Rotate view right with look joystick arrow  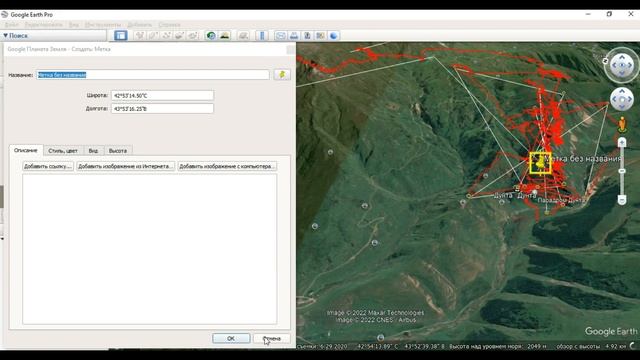[630, 65]
